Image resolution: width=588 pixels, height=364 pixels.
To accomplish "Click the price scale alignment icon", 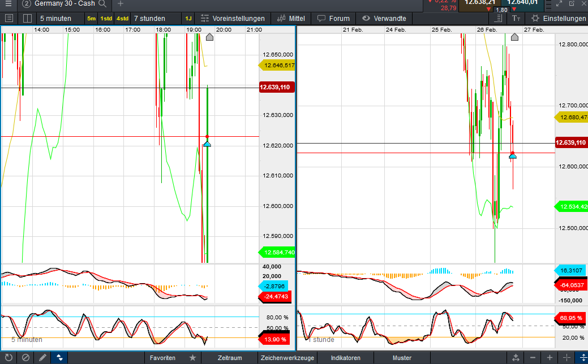I will [x=499, y=18].
